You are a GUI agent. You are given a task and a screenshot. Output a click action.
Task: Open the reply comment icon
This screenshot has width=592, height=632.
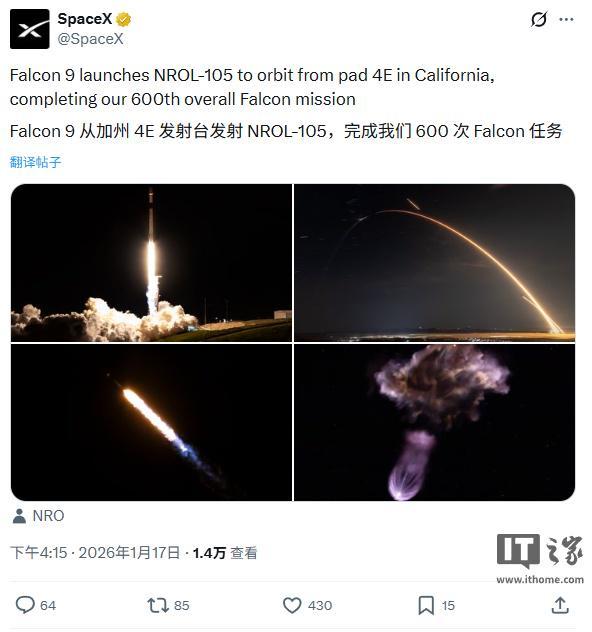click(25, 605)
